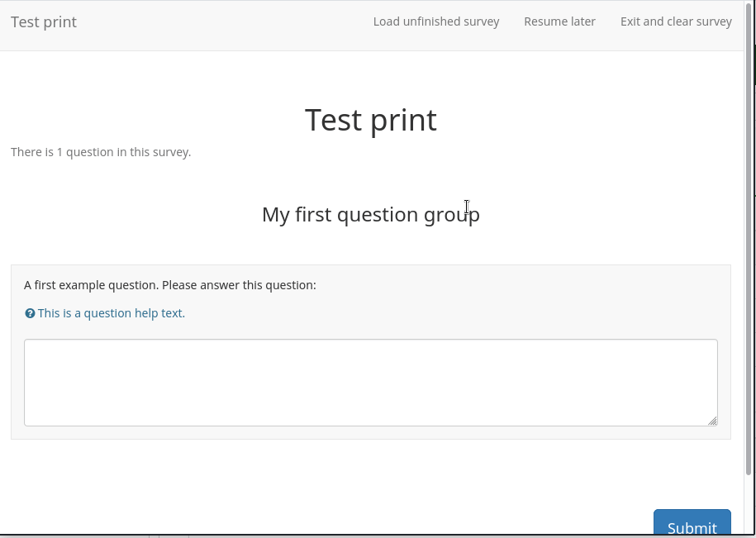Image resolution: width=756 pixels, height=538 pixels.
Task: Click the word 'Exit' in the top navigation
Action: coord(631,22)
